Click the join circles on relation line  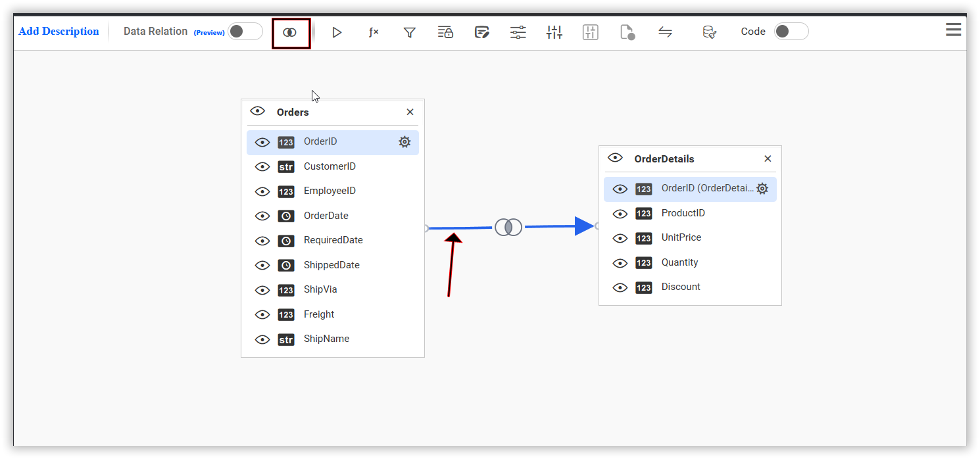(x=508, y=228)
